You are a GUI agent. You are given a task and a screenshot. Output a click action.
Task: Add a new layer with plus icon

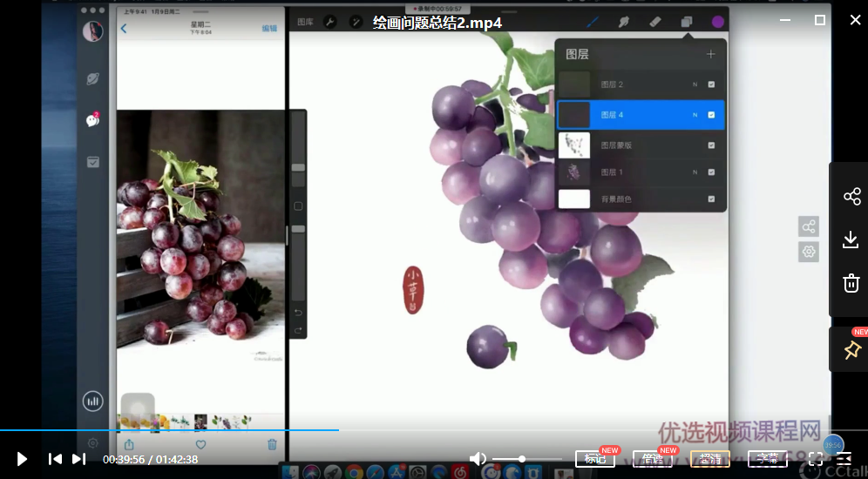(x=711, y=54)
